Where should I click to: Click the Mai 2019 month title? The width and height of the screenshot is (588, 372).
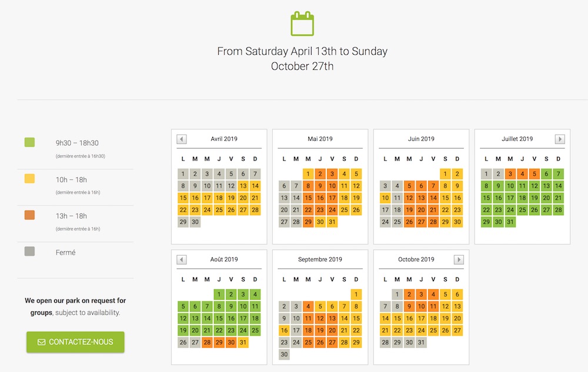point(320,139)
